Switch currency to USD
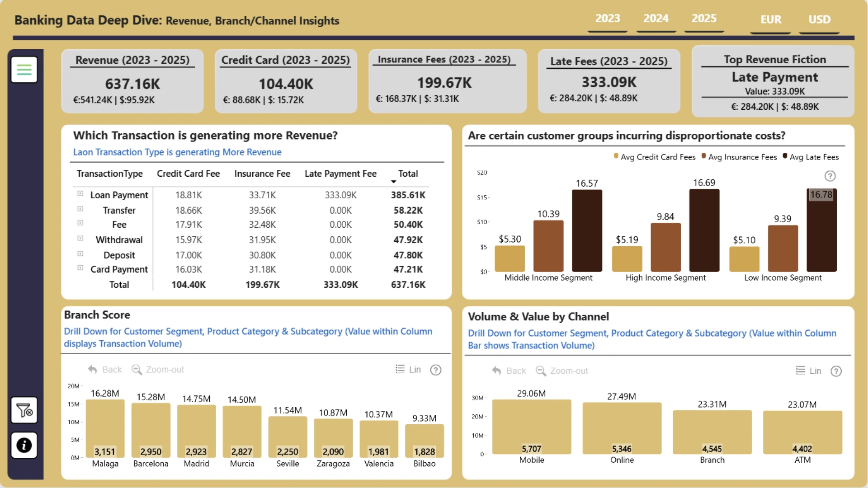The image size is (868, 488). [x=819, y=20]
